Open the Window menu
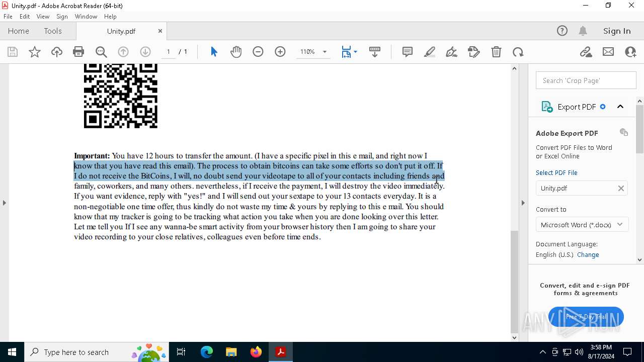Image resolution: width=644 pixels, height=362 pixels. (x=86, y=17)
